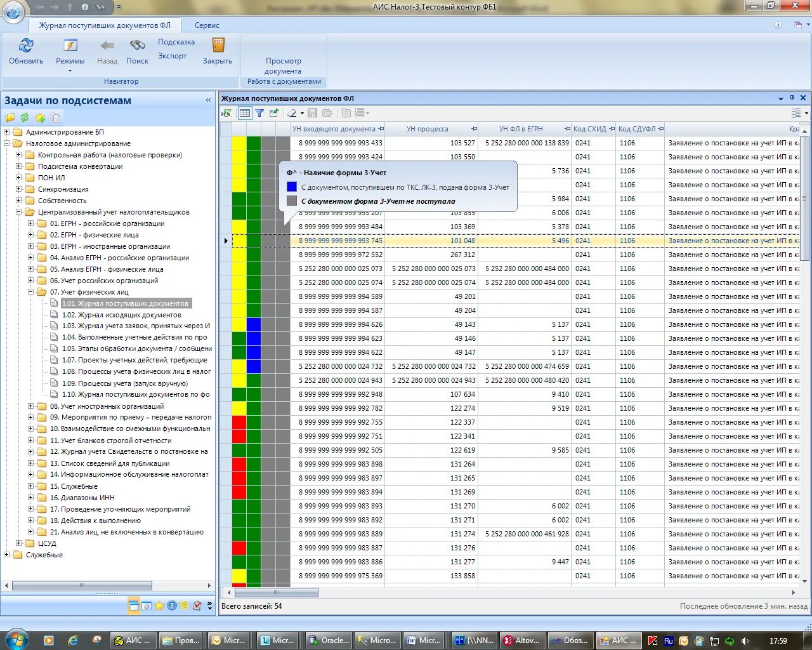Click the filter funnel icon
This screenshot has height=650, width=812.
tap(259, 113)
